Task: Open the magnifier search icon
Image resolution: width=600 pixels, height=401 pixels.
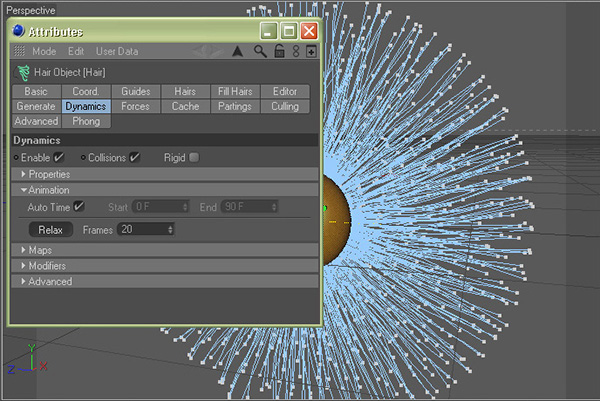Action: 260,51
